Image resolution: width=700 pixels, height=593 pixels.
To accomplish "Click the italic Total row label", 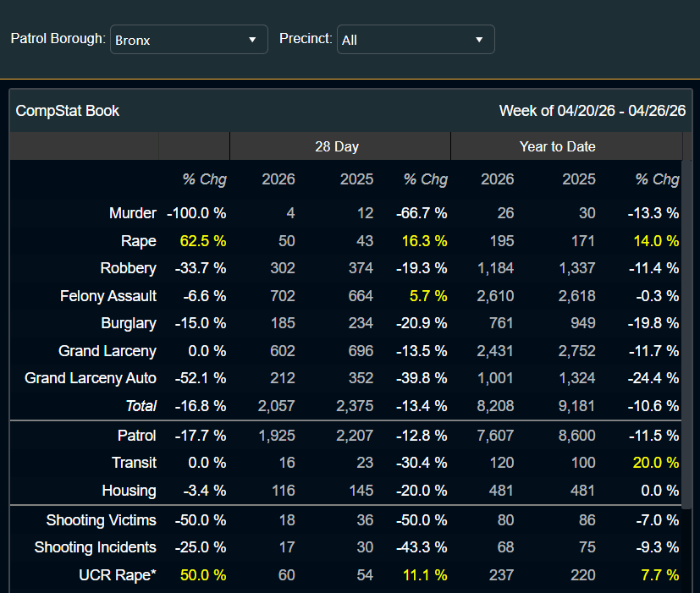I will pyautogui.click(x=141, y=406).
